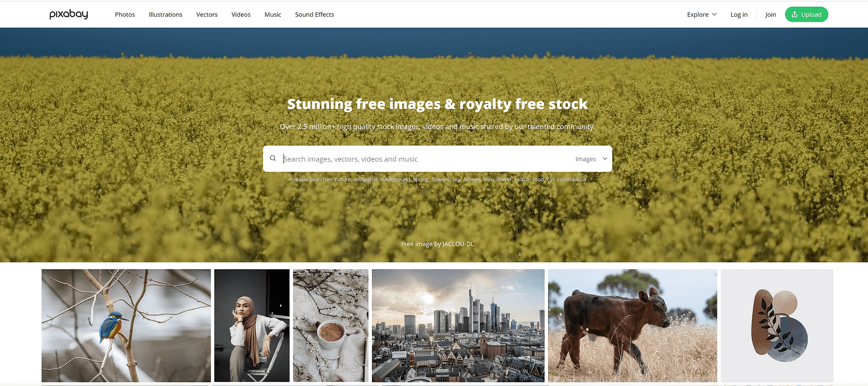Click into the search images field
The height and width of the screenshot is (386, 868).
click(x=425, y=159)
